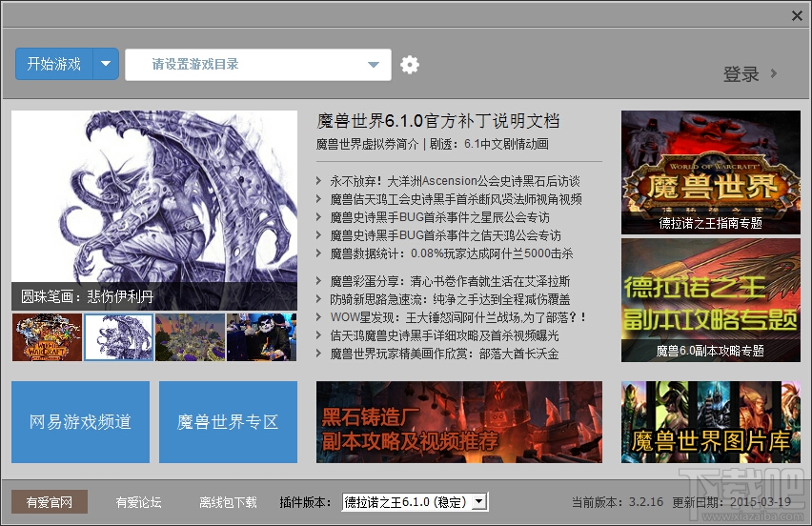Open news 魔兽史诗黑手BUG首杀事件之佶天鸿公会专访

[x=446, y=235]
